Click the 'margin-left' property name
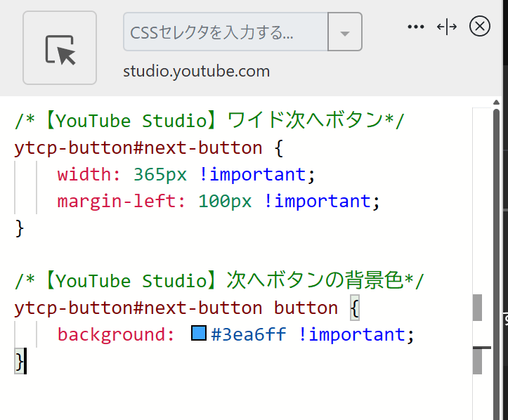 [117, 201]
